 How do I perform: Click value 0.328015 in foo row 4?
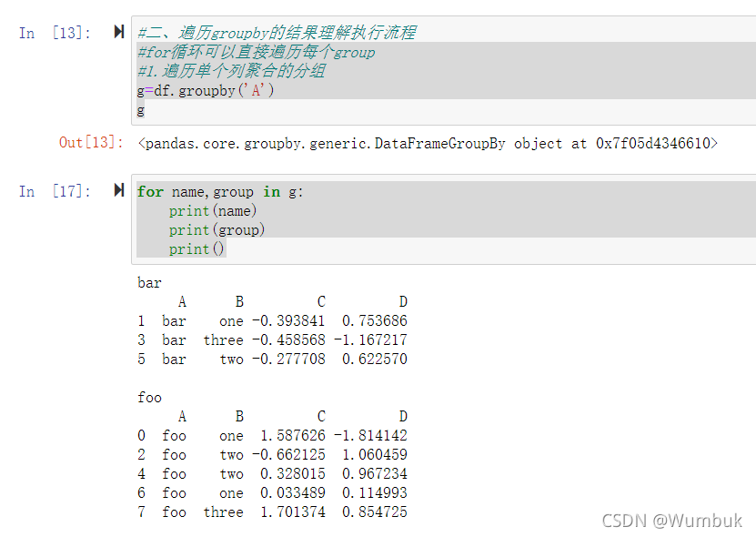(x=293, y=474)
